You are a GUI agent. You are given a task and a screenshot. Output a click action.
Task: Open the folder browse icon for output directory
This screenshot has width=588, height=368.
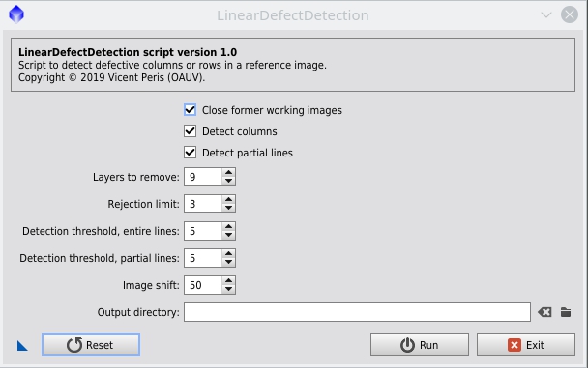(566, 312)
